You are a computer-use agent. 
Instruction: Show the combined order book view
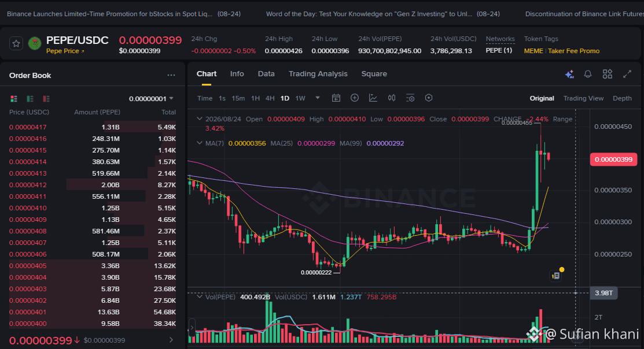pyautogui.click(x=14, y=99)
